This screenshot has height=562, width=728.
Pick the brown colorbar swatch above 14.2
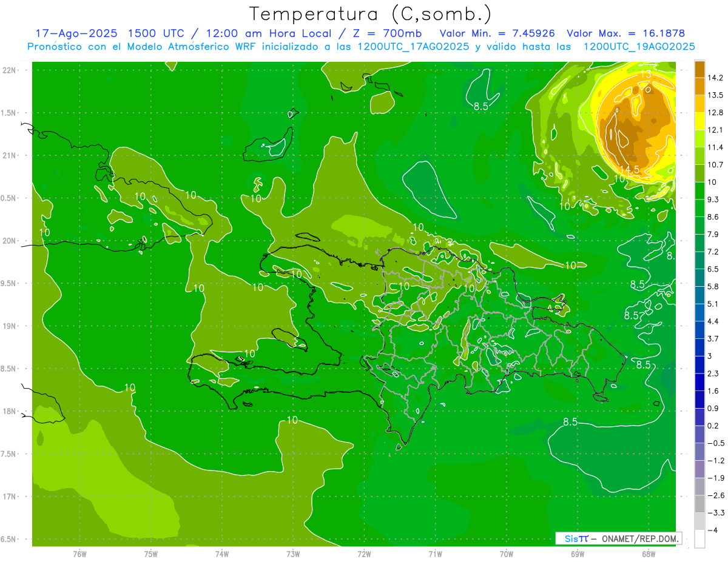tap(700, 69)
